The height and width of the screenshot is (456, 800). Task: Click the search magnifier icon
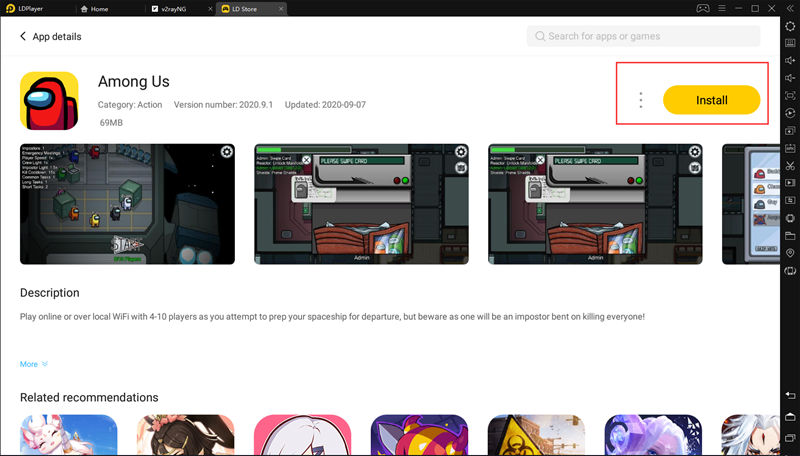click(x=540, y=36)
